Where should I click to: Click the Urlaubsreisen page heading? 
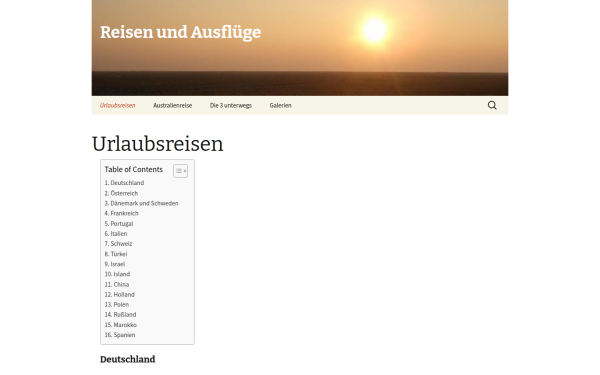[158, 144]
